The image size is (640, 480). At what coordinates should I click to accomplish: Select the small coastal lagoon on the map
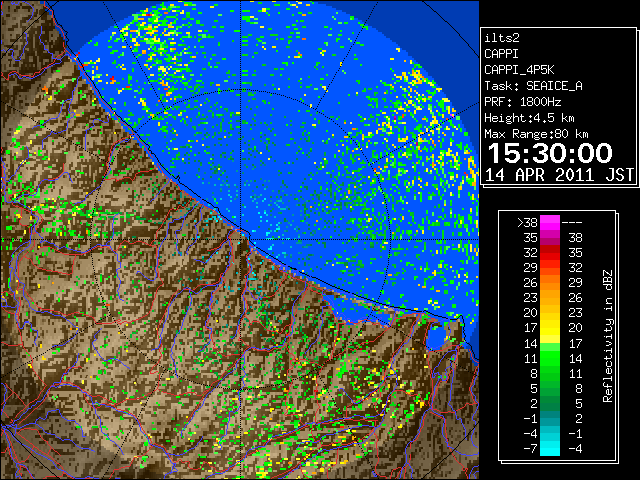coord(437,337)
